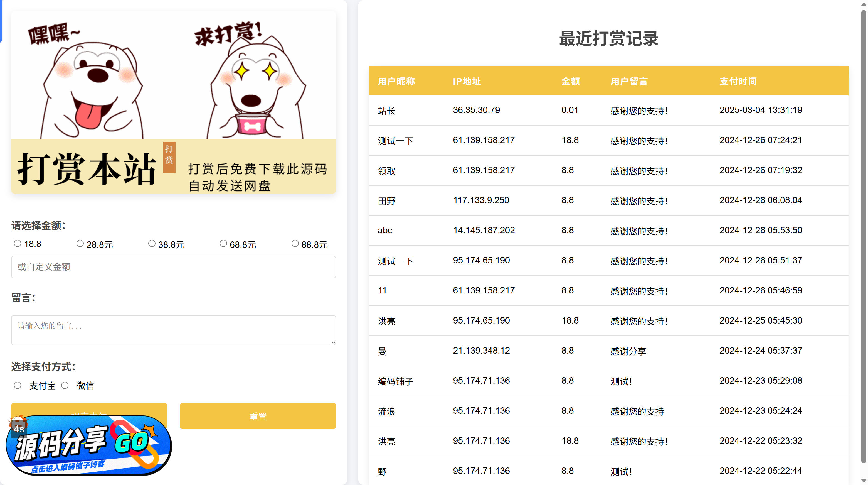
Task: Select the 38.8元 radio option
Action: 152,244
